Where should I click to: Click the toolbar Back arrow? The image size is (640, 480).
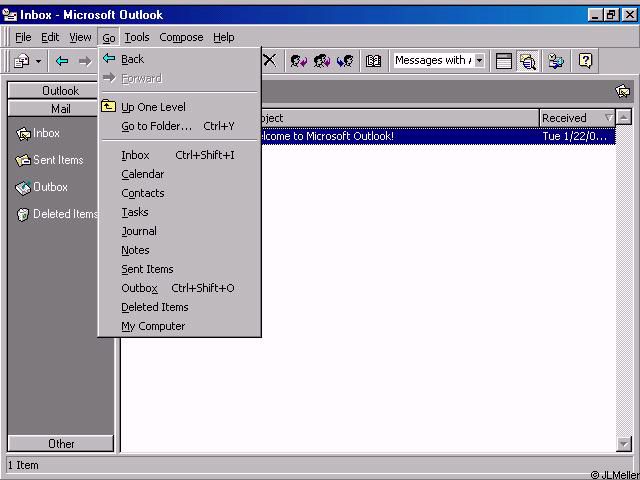62,61
